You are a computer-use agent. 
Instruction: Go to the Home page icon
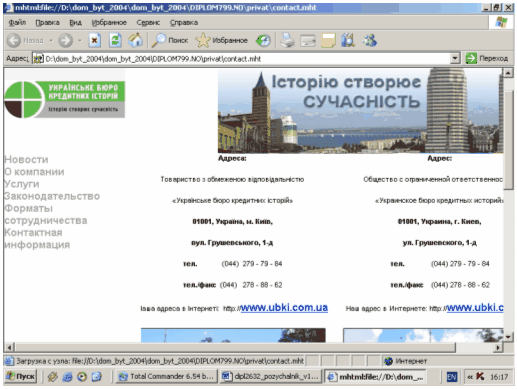(135, 40)
